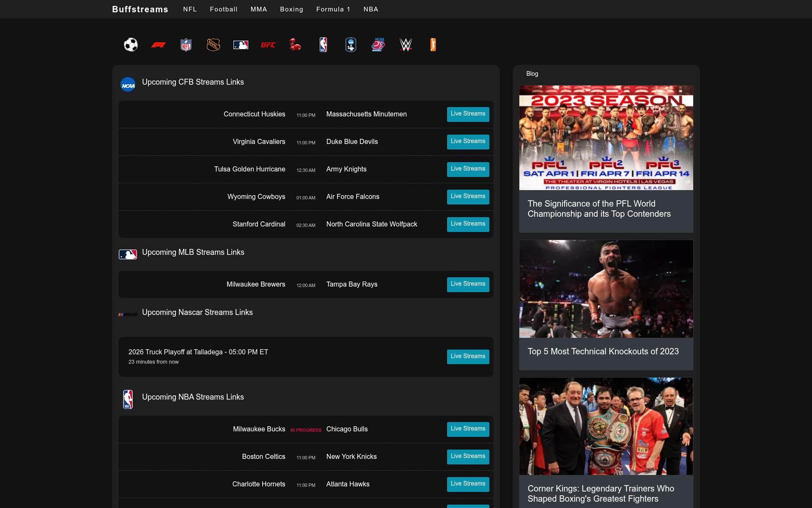Open Live Streams for Virginia Cavaliers game
This screenshot has height=508, width=812.
coord(468,142)
